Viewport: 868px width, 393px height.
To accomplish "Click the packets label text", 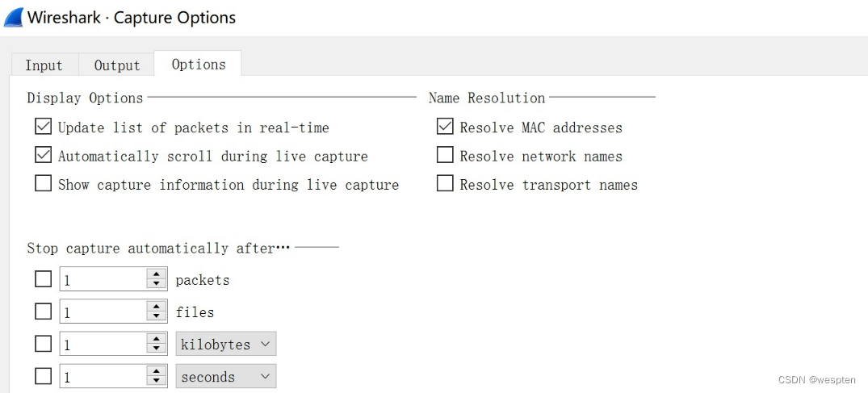I will [x=202, y=281].
